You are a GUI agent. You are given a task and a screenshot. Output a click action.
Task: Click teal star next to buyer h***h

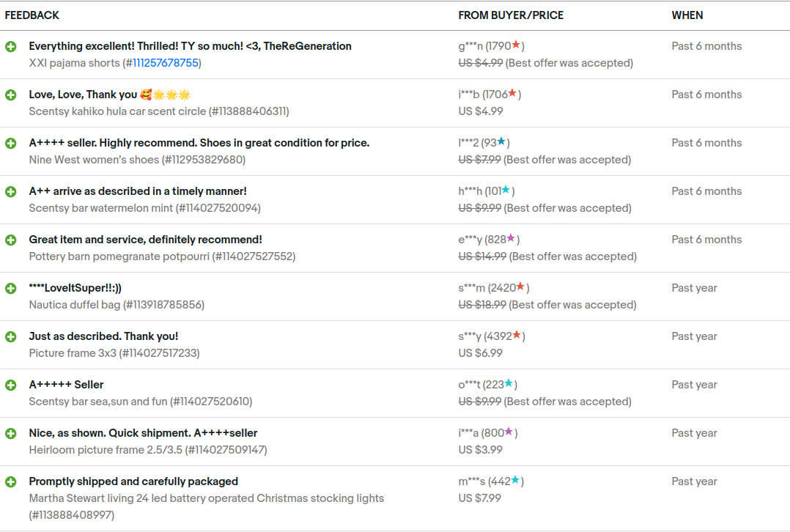pos(506,191)
